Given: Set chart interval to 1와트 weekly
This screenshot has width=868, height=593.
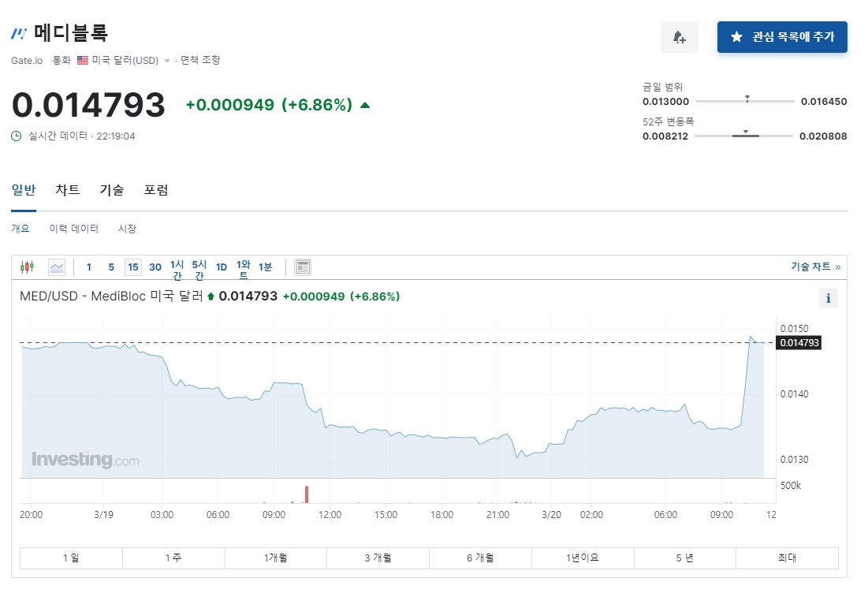Looking at the screenshot, I should tap(244, 270).
